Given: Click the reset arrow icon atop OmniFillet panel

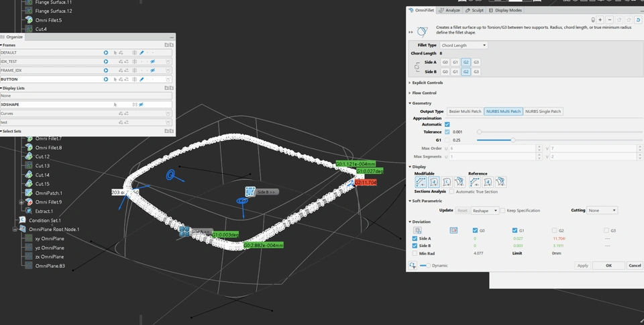Looking at the screenshot, I should tap(638, 19).
